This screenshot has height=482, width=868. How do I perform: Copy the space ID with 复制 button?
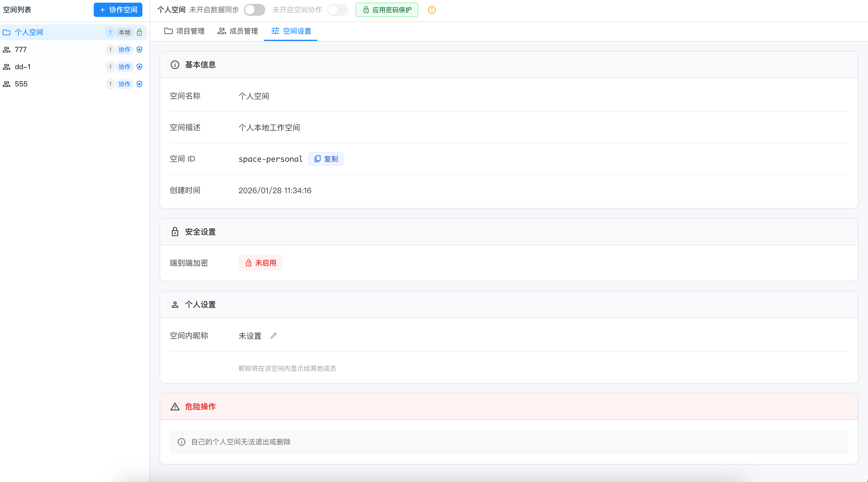[x=326, y=159]
